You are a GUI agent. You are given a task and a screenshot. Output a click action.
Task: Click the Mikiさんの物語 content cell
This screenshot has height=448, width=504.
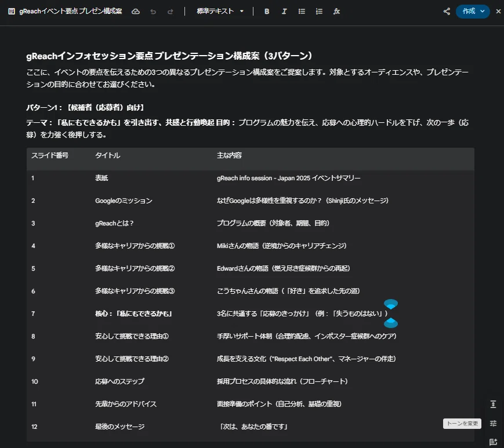tap(282, 246)
